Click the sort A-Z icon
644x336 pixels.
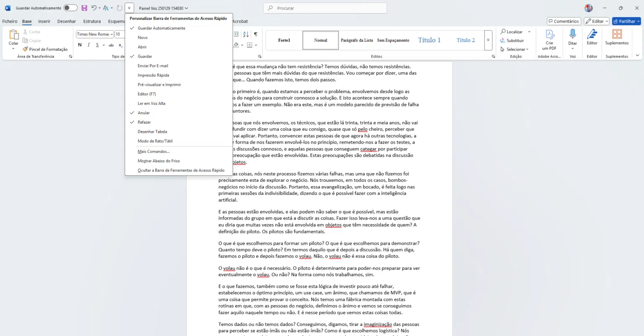pos(246,34)
